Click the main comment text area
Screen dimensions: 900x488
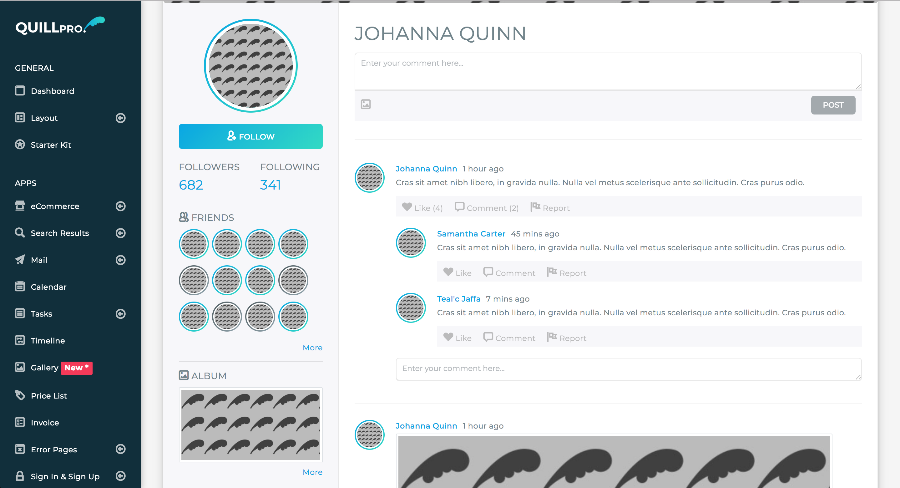click(608, 71)
